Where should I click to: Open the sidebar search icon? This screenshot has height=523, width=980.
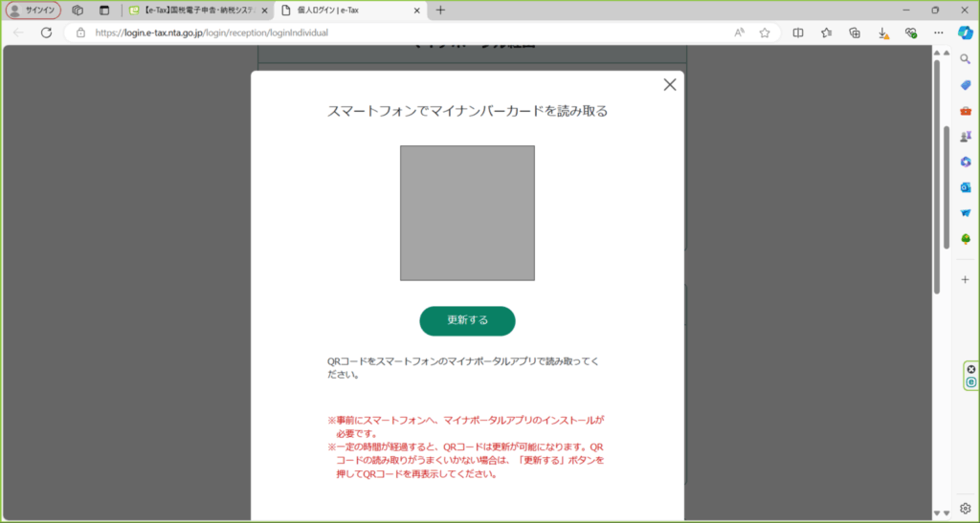966,59
